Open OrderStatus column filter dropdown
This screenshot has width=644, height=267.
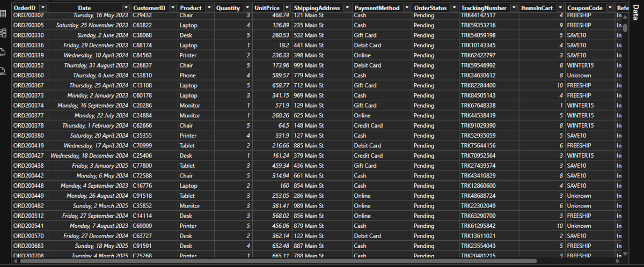pyautogui.click(x=453, y=8)
